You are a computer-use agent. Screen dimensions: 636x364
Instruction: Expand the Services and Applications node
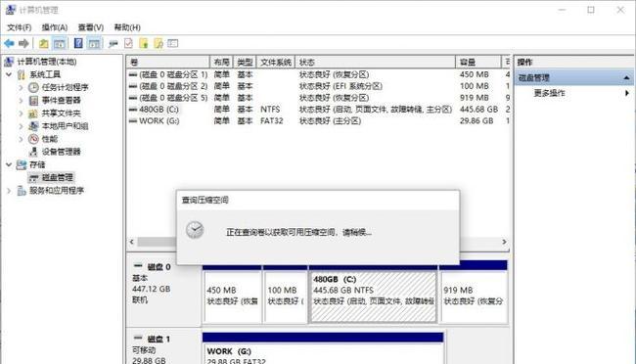tap(9, 191)
